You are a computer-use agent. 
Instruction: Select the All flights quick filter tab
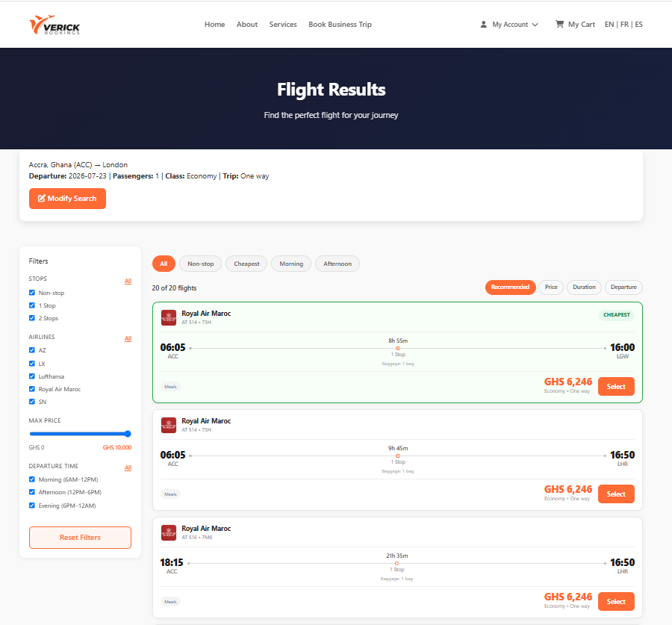click(164, 264)
